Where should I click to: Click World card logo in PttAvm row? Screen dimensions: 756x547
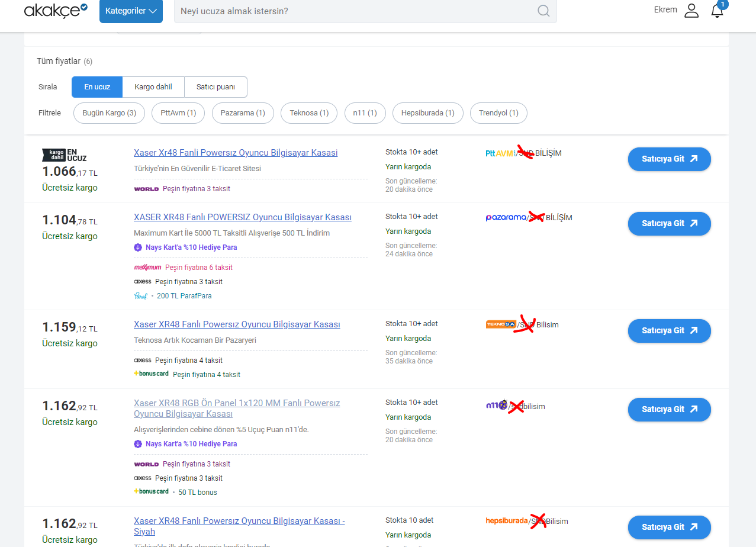click(x=146, y=189)
